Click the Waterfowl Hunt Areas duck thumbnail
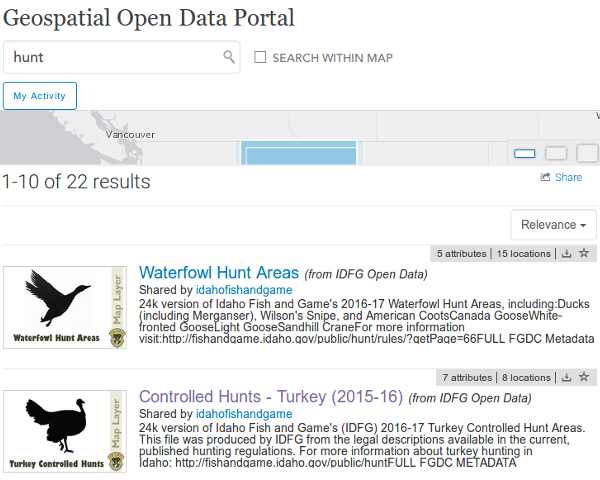The height and width of the screenshot is (480, 600). [x=65, y=307]
